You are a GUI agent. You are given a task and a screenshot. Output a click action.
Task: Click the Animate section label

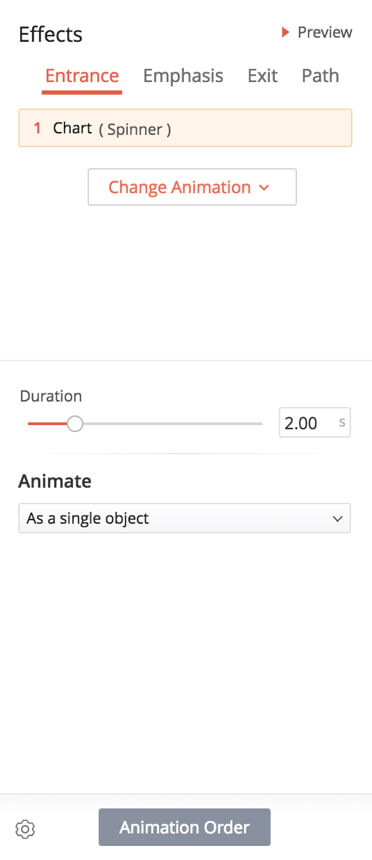point(55,481)
